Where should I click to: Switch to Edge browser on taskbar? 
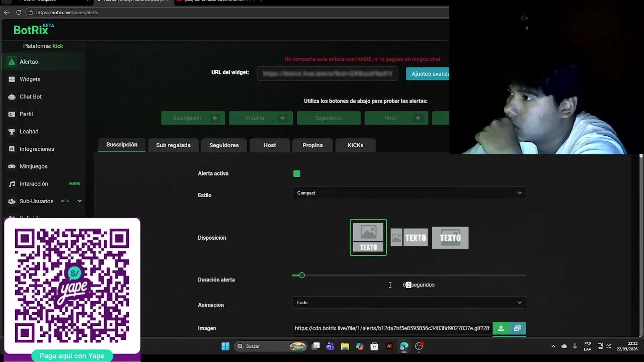click(x=404, y=346)
